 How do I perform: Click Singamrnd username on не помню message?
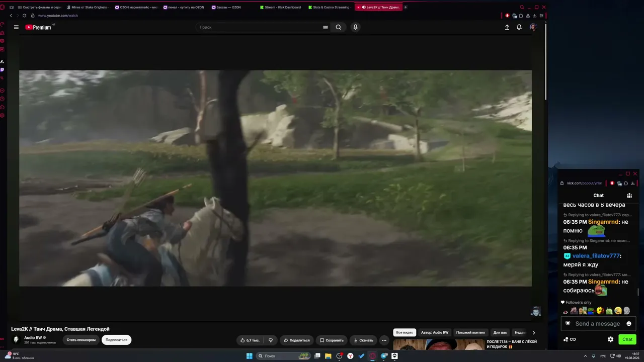pos(604,222)
